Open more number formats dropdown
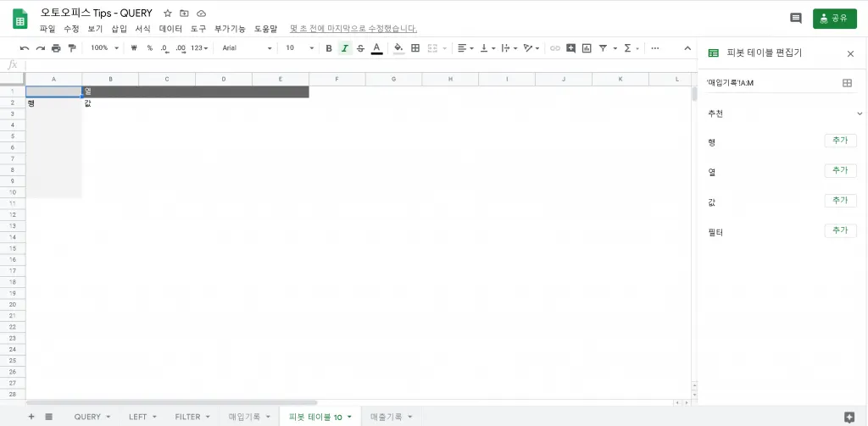 pyautogui.click(x=199, y=48)
